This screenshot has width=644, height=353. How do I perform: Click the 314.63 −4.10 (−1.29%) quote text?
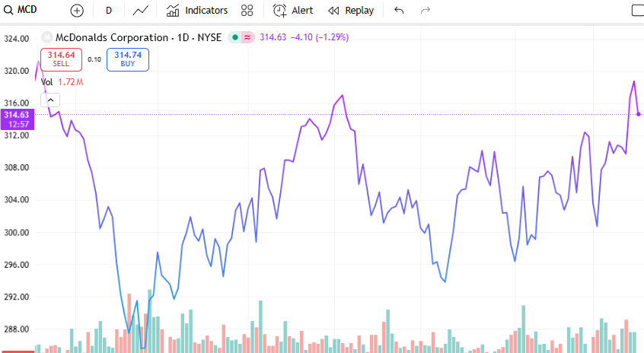[304, 37]
